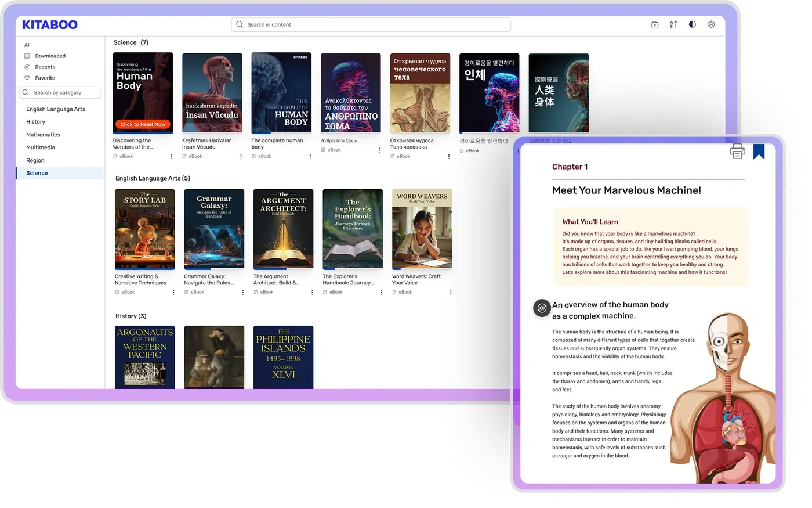
Task: Open The Explorer's Handbook cover
Action: pyautogui.click(x=353, y=229)
